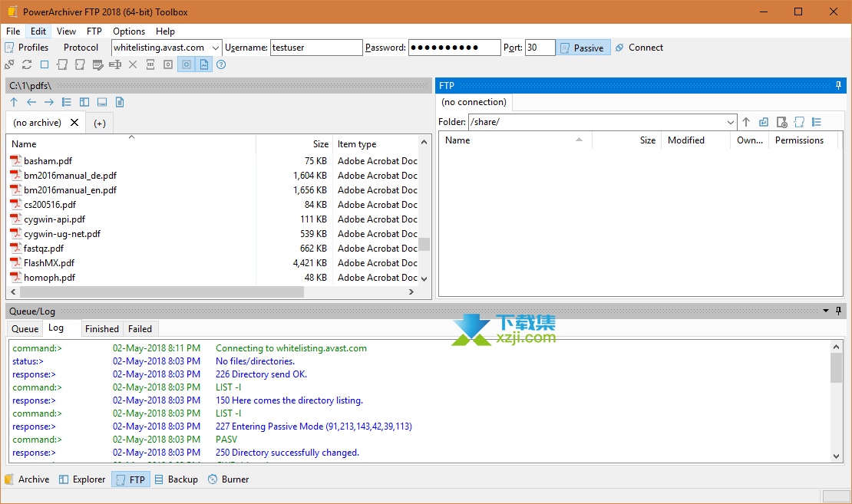Click the blue square toolbar icon
This screenshot has width=852, height=504.
coord(45,64)
